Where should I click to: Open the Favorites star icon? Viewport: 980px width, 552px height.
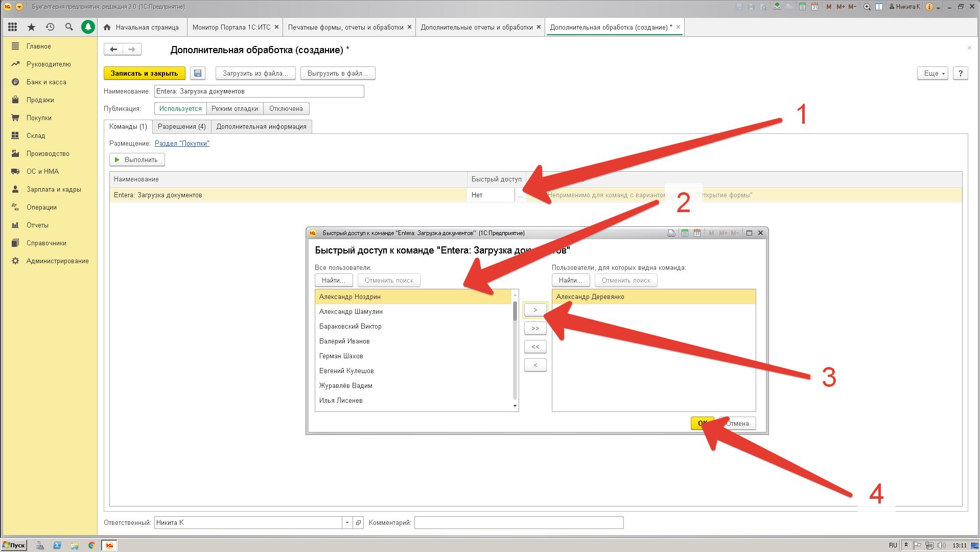tap(31, 27)
